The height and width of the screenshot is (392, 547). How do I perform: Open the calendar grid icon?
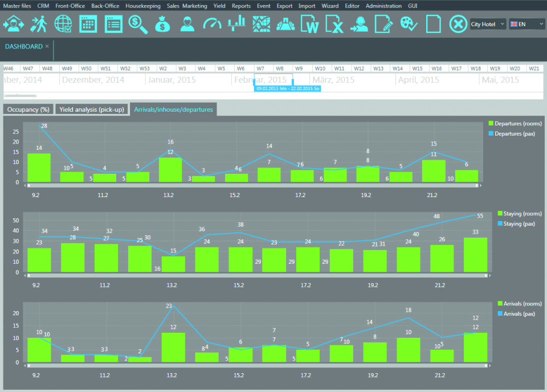pos(88,24)
